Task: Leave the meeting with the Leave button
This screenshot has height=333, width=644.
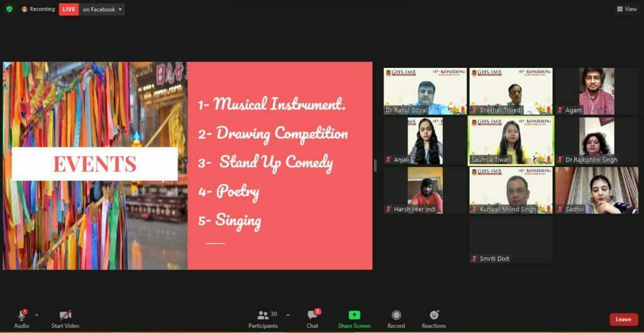Action: tap(623, 319)
